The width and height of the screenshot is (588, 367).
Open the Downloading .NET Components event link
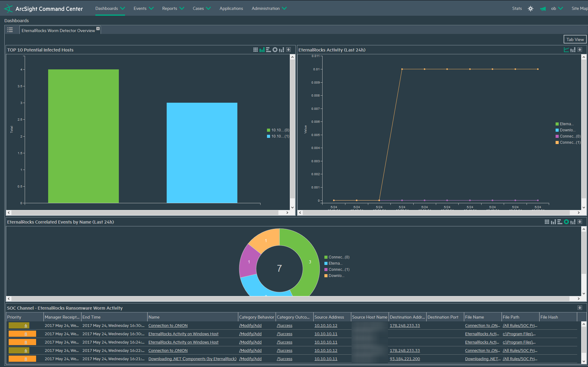coord(192,359)
